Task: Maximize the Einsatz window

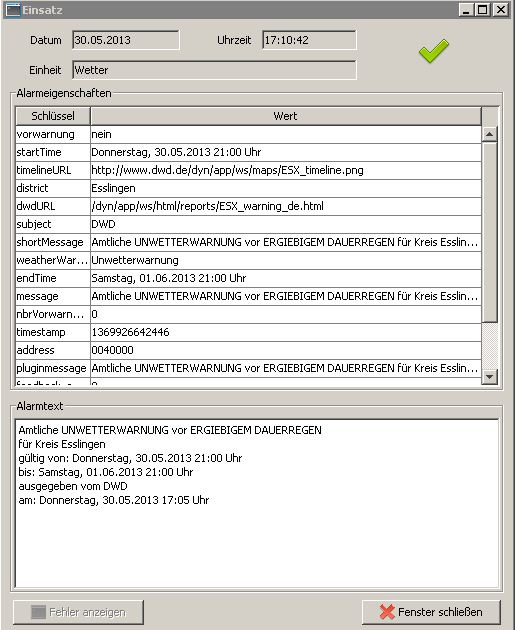Action: coord(482,10)
